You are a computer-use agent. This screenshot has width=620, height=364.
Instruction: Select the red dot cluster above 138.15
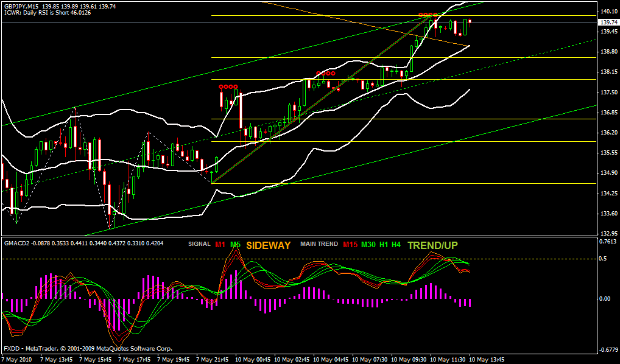pyautogui.click(x=325, y=73)
